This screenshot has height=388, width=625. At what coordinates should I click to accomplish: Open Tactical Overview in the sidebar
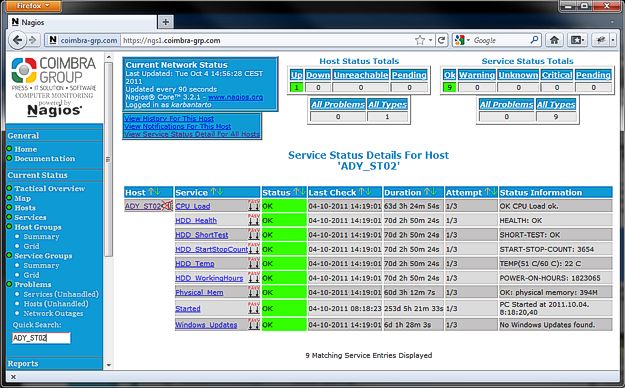(50, 188)
